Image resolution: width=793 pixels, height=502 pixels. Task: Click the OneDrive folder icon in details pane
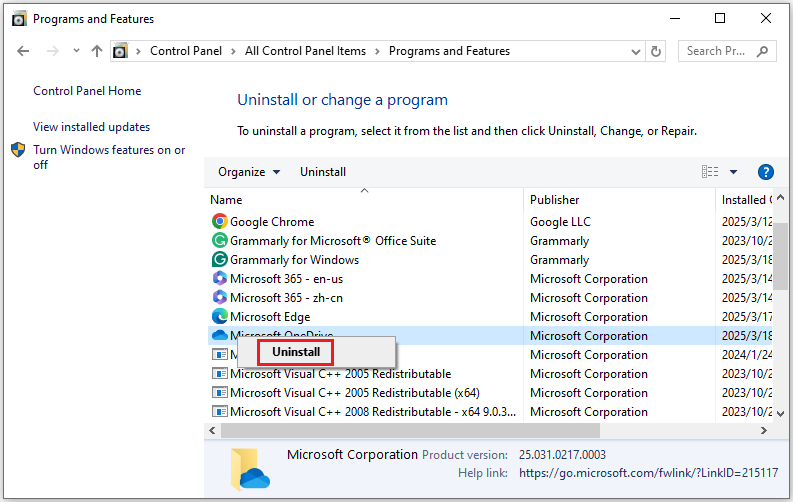(x=250, y=469)
